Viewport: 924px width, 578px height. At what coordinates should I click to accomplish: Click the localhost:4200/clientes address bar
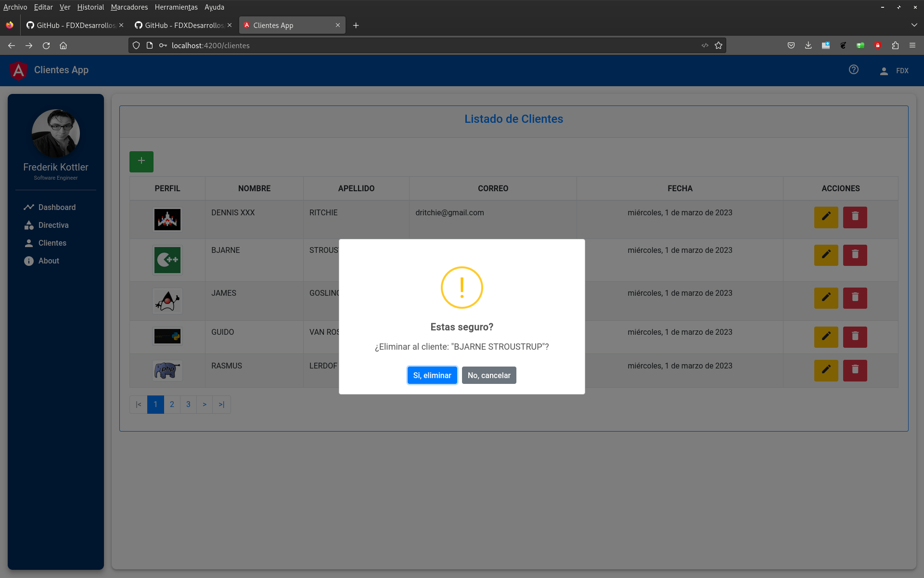click(427, 45)
